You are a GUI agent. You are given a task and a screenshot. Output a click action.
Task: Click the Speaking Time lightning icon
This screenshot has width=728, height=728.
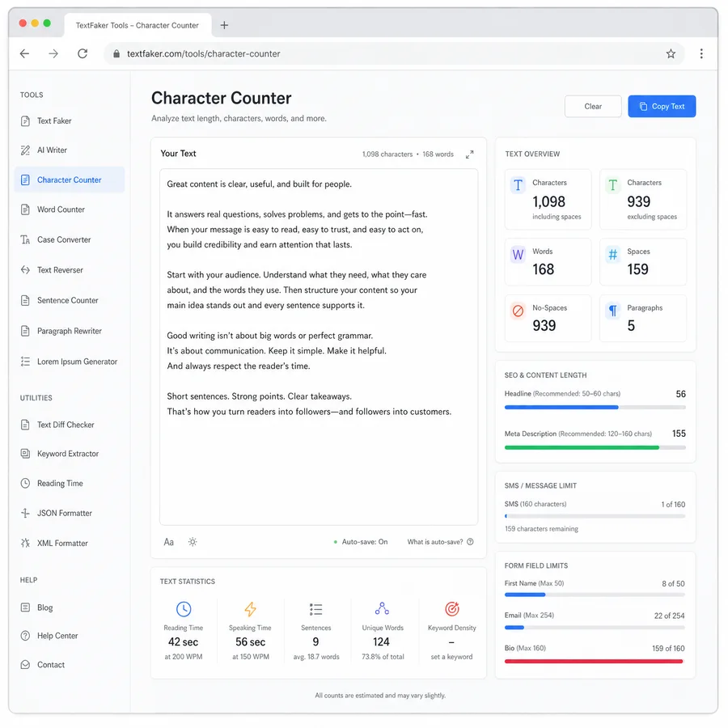250,609
